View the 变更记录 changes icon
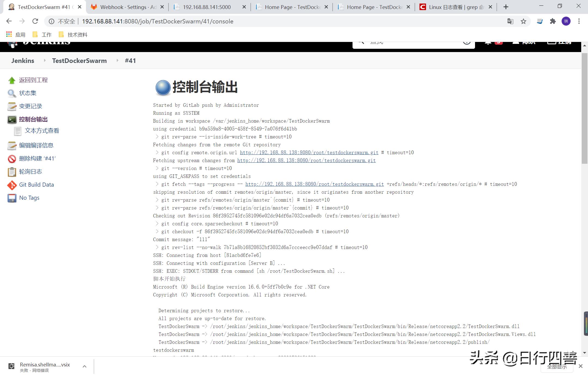 [x=12, y=106]
